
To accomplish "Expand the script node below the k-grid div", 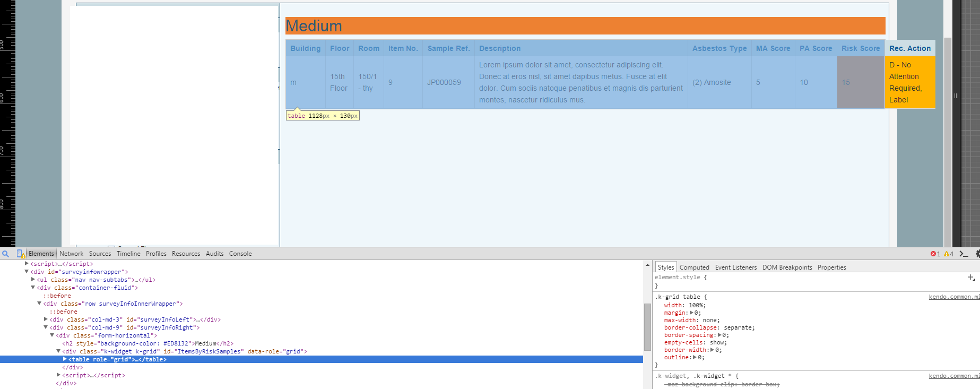I will coord(58,375).
